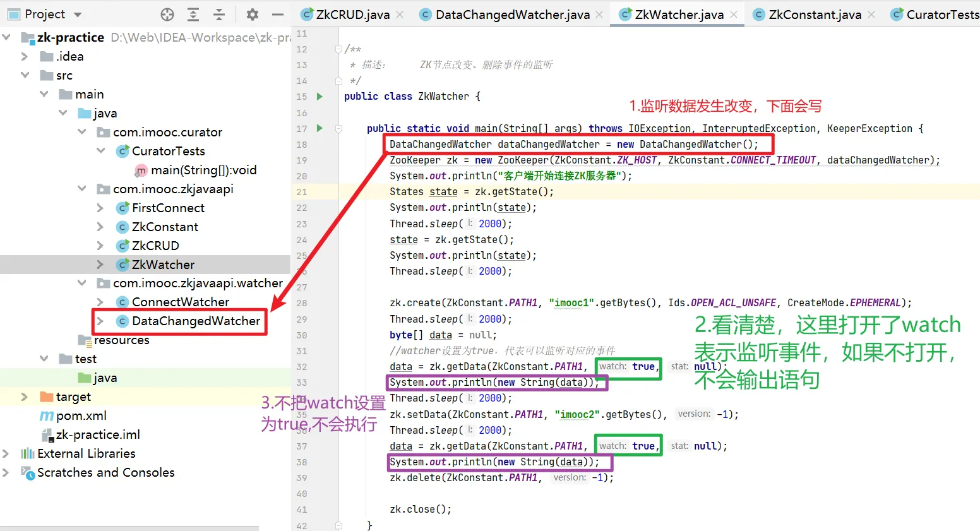Click the run gutter arrow beside the ZkWatcher class
980x531 pixels.
pos(320,97)
